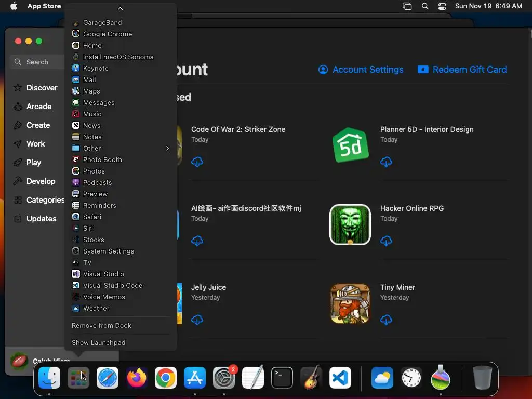Choose Preview from the menu
This screenshot has height=399, width=532.
[x=121, y=194]
